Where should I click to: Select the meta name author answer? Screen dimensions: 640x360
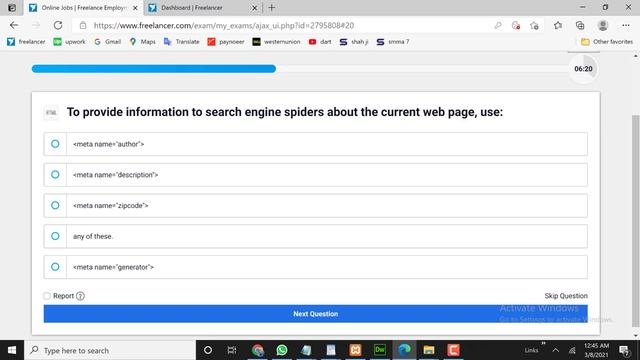coord(316,144)
